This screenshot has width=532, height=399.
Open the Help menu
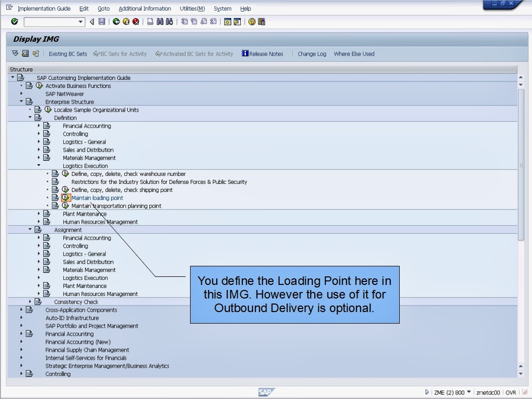click(246, 9)
